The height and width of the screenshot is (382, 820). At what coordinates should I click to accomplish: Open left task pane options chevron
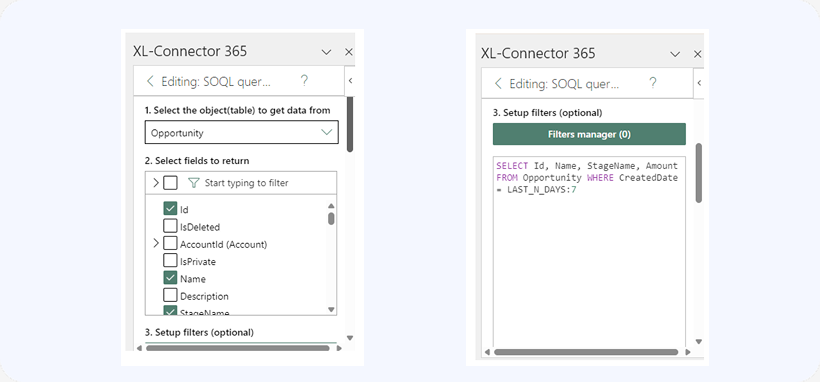[x=326, y=52]
